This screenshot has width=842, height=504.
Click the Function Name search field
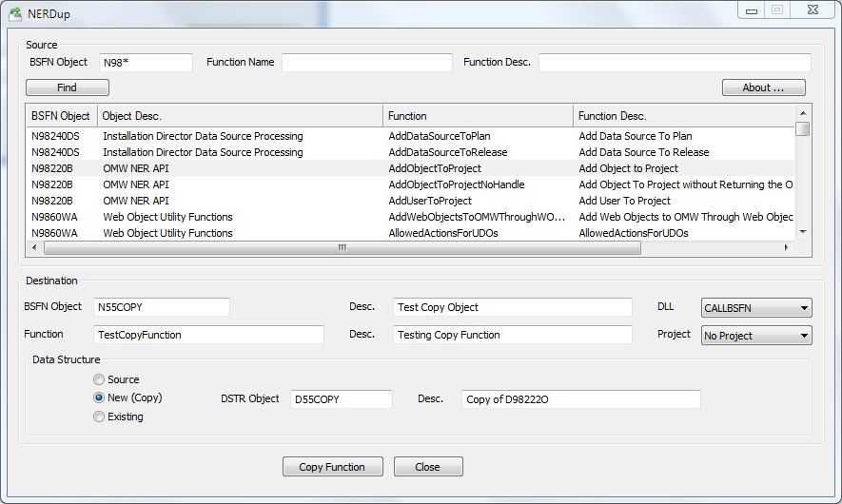pyautogui.click(x=366, y=63)
